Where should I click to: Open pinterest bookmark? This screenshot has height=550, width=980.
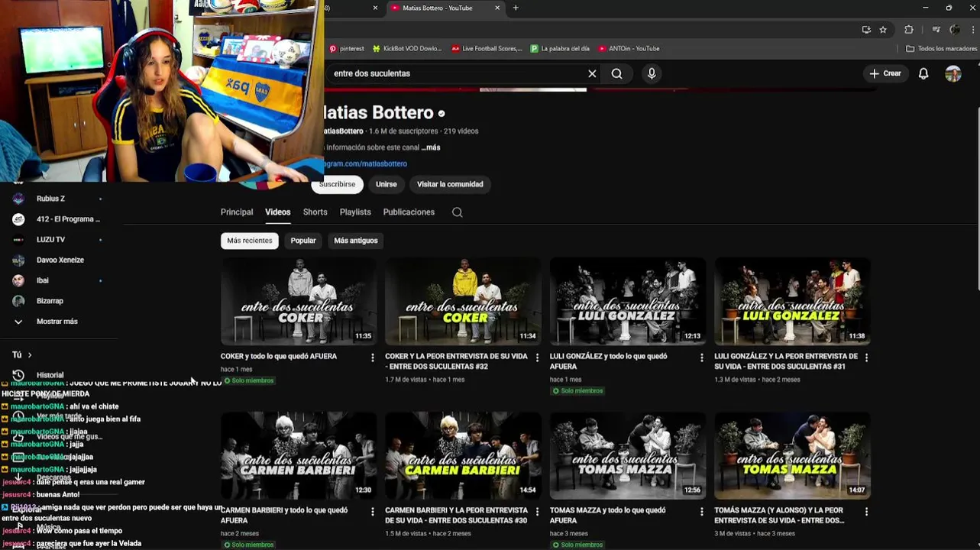(x=347, y=48)
